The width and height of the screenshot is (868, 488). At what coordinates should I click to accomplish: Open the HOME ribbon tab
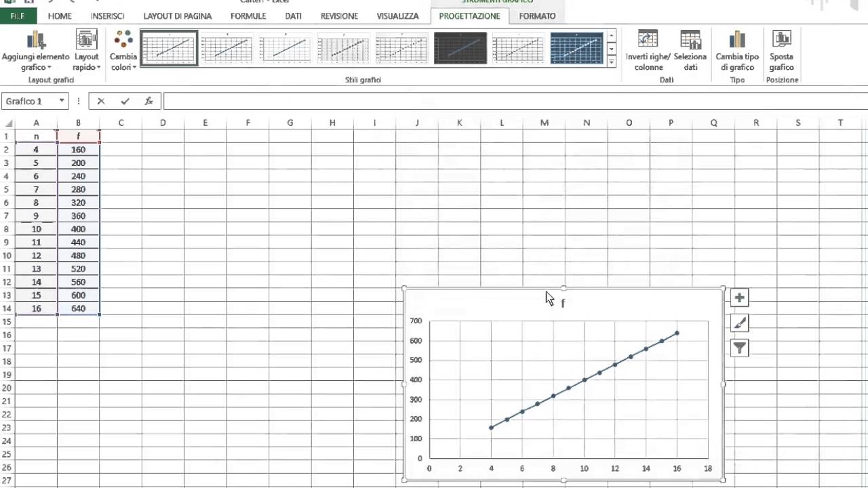tap(60, 16)
